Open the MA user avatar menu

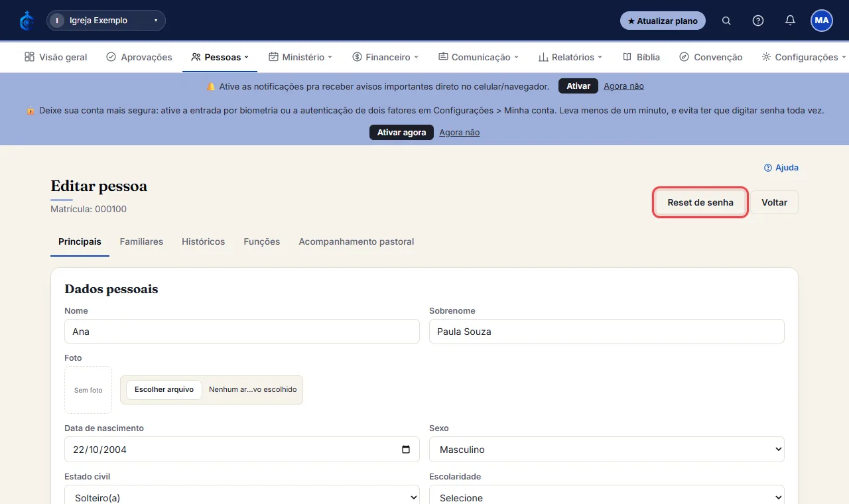pyautogui.click(x=822, y=21)
